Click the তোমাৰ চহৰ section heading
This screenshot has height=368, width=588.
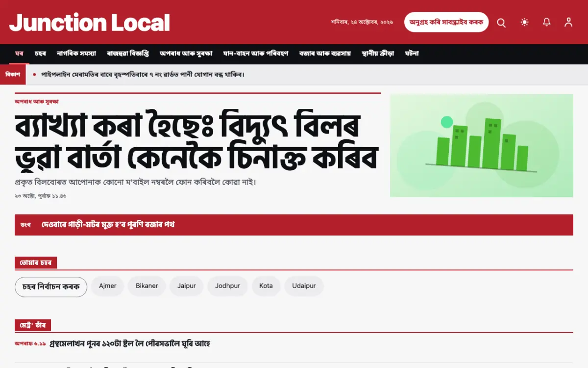pyautogui.click(x=36, y=263)
